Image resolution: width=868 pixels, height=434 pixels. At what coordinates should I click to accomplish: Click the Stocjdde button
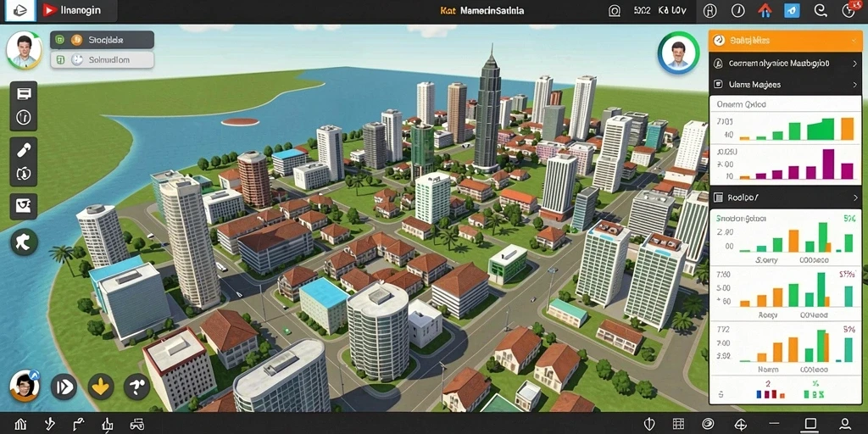pos(102,40)
